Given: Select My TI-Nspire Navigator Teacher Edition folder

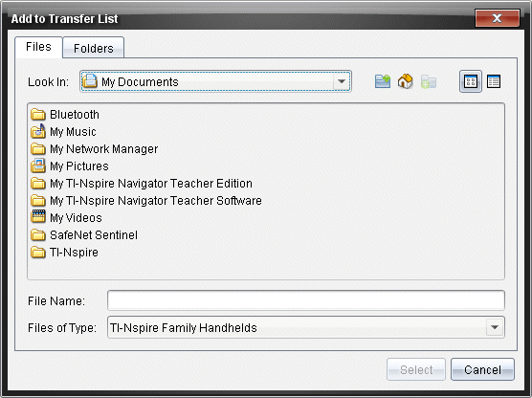Looking at the screenshot, I should (x=142, y=184).
